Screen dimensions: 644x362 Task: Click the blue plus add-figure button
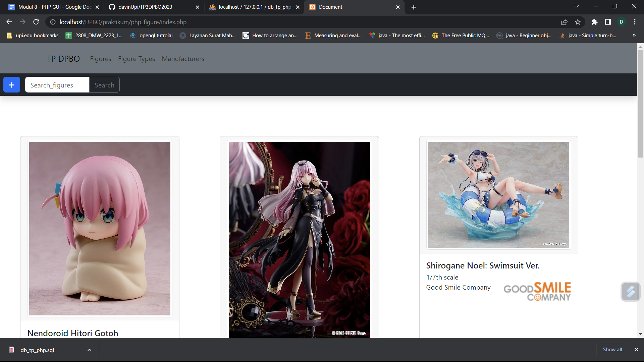(12, 85)
